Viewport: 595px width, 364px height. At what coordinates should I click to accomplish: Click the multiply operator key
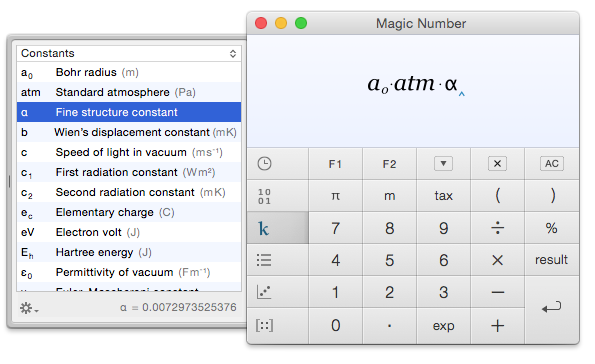click(497, 260)
